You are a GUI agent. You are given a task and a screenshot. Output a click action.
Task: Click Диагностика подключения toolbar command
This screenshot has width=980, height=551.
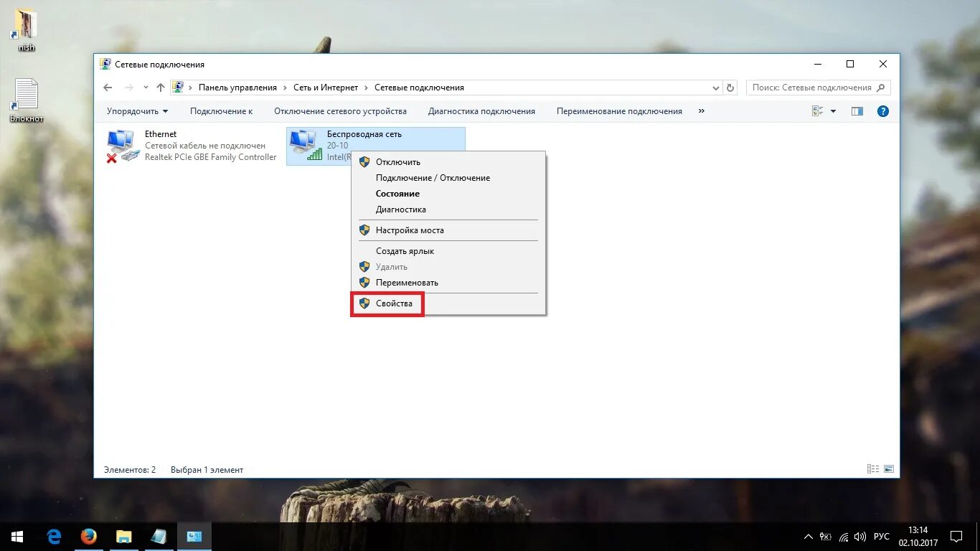tap(481, 111)
